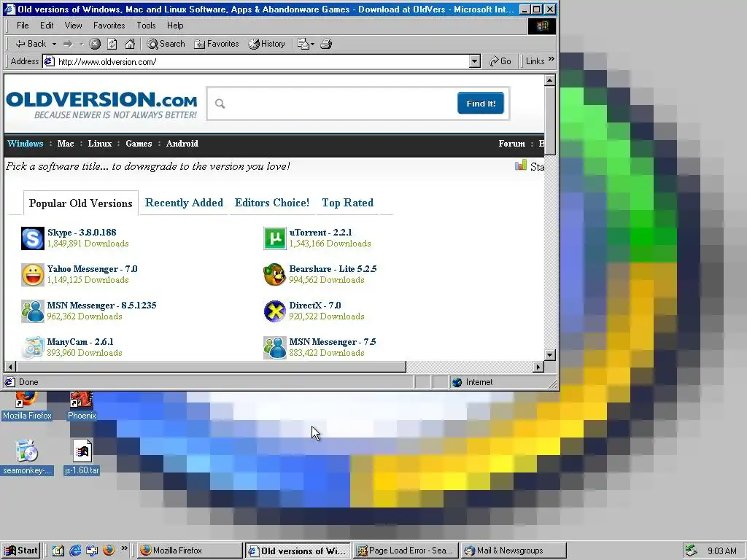747x560 pixels.
Task: Open the Help menu
Action: coord(175,26)
